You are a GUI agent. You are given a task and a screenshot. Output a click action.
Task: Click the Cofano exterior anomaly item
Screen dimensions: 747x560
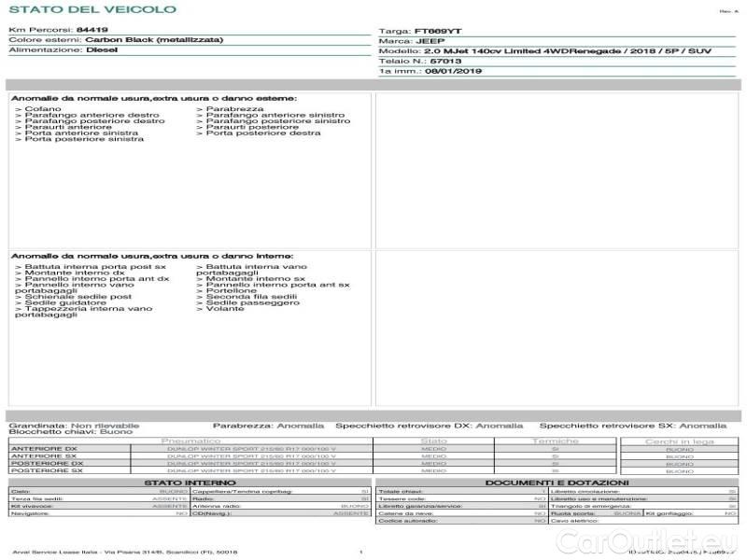[x=38, y=109]
